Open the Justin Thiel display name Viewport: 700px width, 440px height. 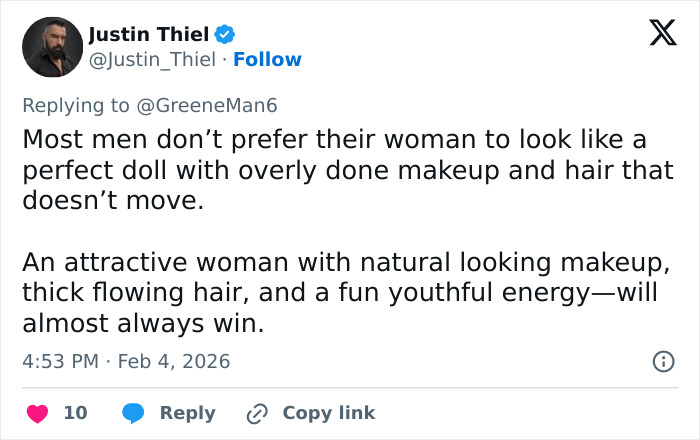coord(147,34)
